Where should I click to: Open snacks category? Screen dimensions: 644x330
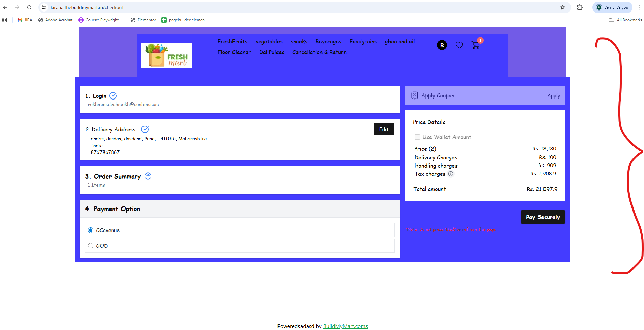tap(299, 41)
